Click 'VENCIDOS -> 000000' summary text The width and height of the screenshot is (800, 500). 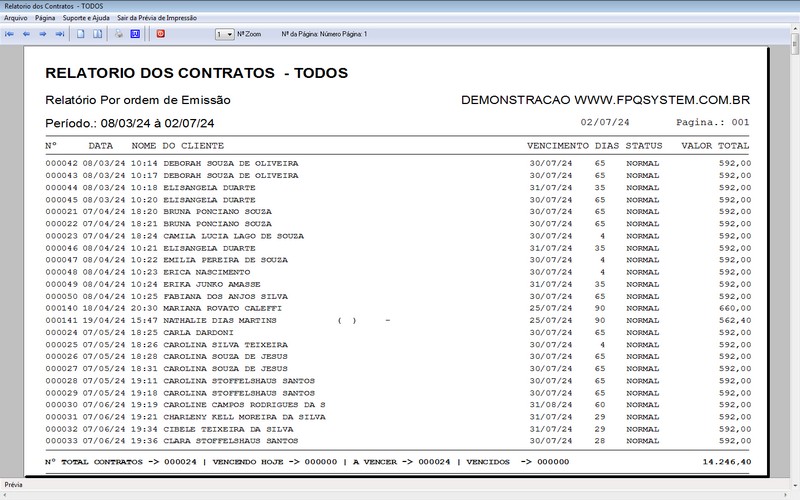coord(517,462)
